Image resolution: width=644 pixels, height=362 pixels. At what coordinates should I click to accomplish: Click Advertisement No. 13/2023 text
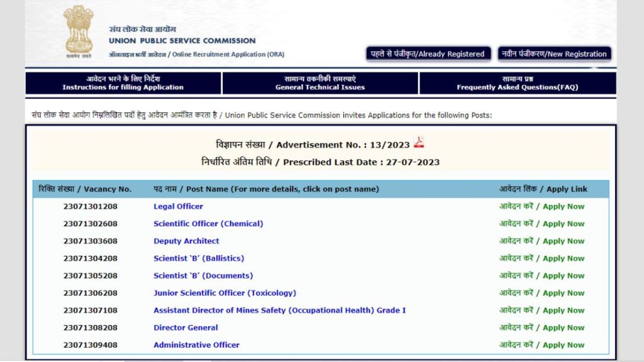tap(313, 145)
